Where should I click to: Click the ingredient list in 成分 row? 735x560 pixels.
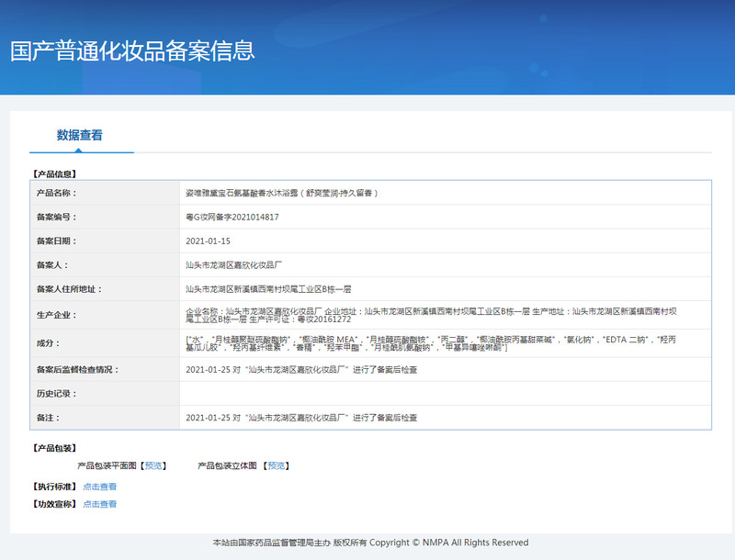(x=432, y=342)
